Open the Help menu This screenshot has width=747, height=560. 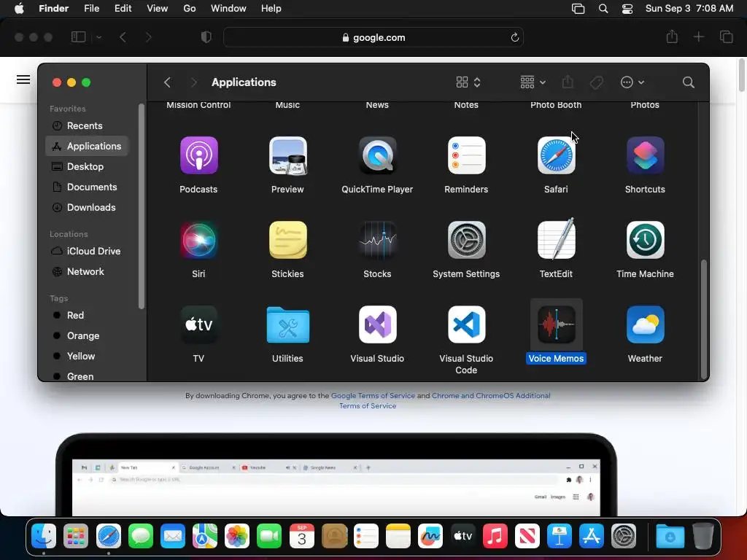pyautogui.click(x=271, y=9)
